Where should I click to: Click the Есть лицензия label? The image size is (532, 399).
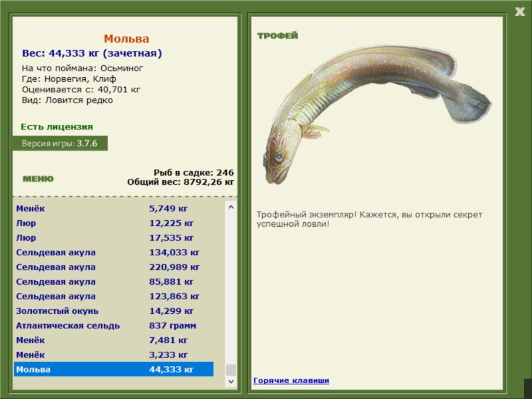click(57, 126)
